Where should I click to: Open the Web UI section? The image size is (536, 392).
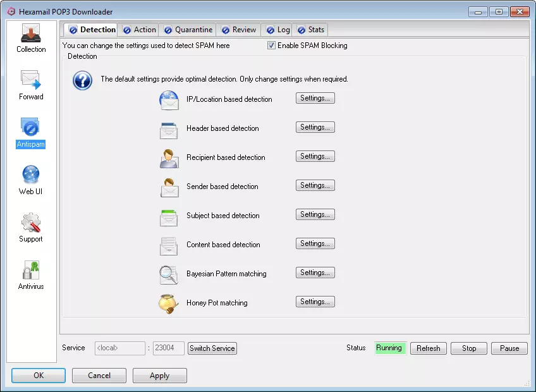31,180
